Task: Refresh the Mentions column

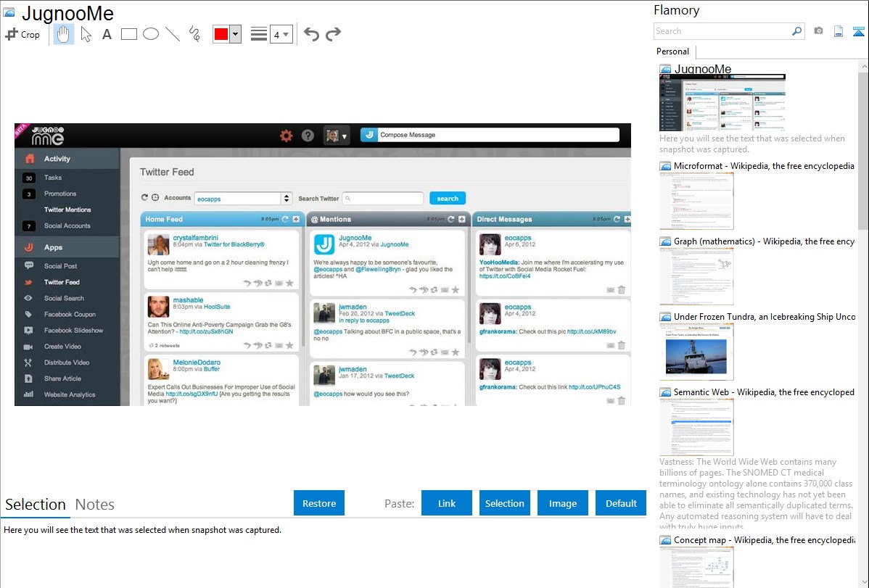Action: pyautogui.click(x=451, y=220)
